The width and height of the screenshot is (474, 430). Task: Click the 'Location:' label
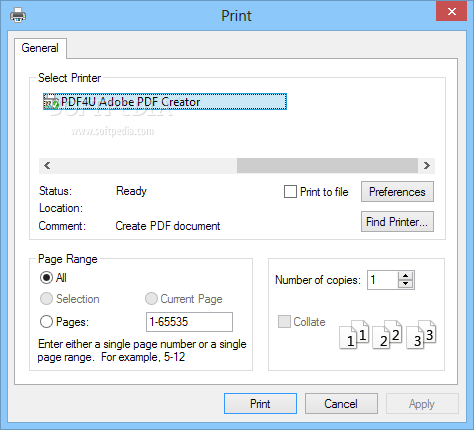pyautogui.click(x=61, y=208)
